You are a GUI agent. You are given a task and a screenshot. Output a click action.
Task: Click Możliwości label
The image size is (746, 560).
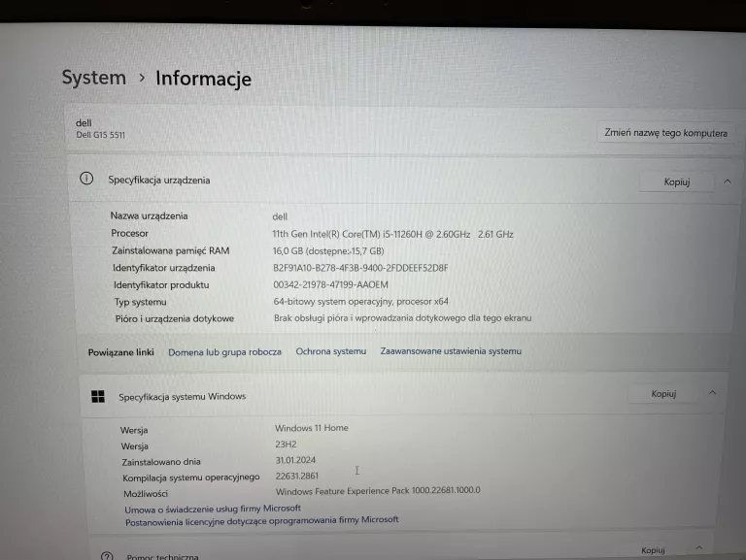coord(146,493)
